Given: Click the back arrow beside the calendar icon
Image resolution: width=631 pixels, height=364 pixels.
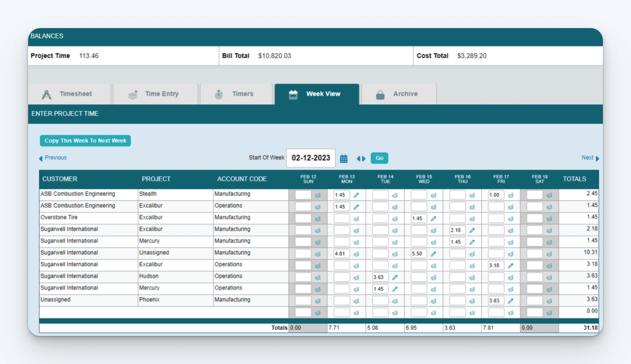Looking at the screenshot, I should 358,158.
